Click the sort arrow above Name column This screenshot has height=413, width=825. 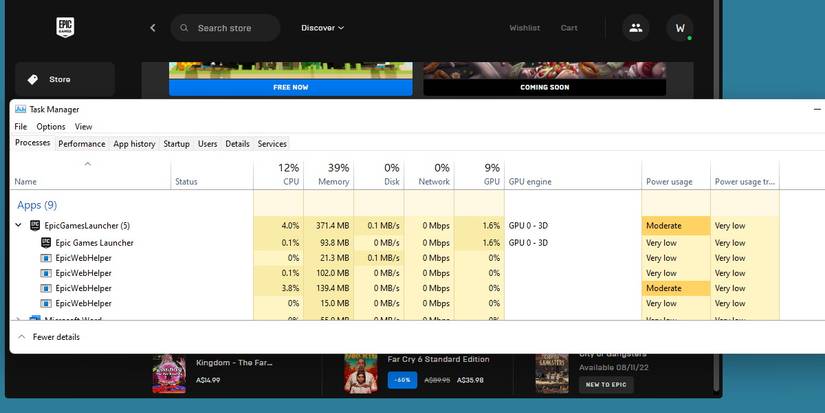[x=88, y=164]
